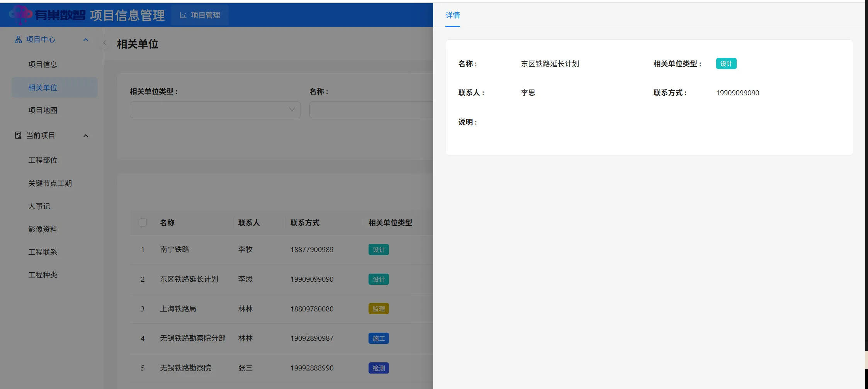Click the 检测 tag in 无锡铁路勘察院 row
The width and height of the screenshot is (868, 389).
(379, 368)
